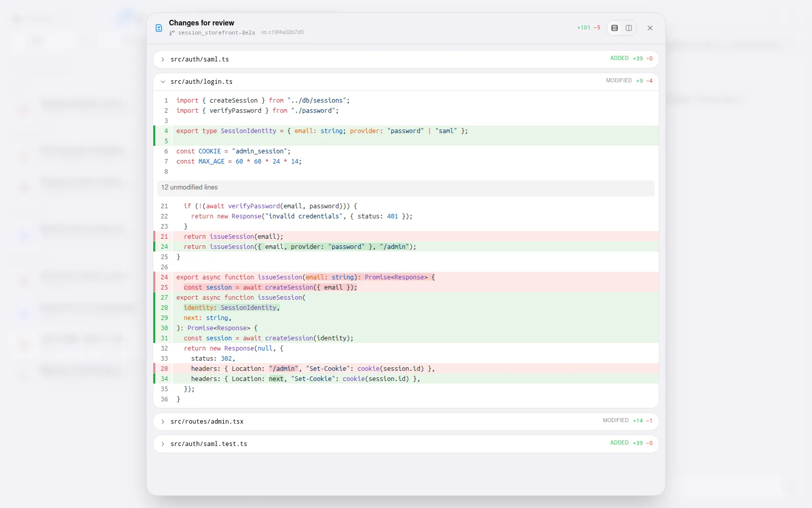Switch to split diff view

tap(629, 28)
